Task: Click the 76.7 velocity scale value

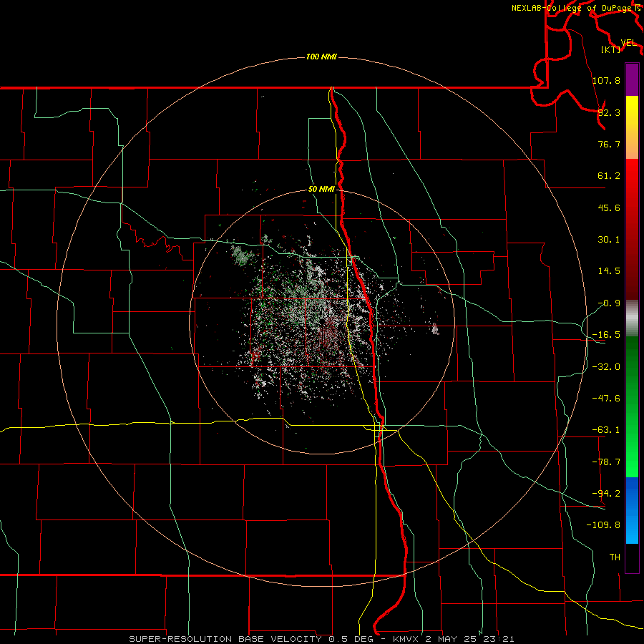Action: (x=609, y=144)
